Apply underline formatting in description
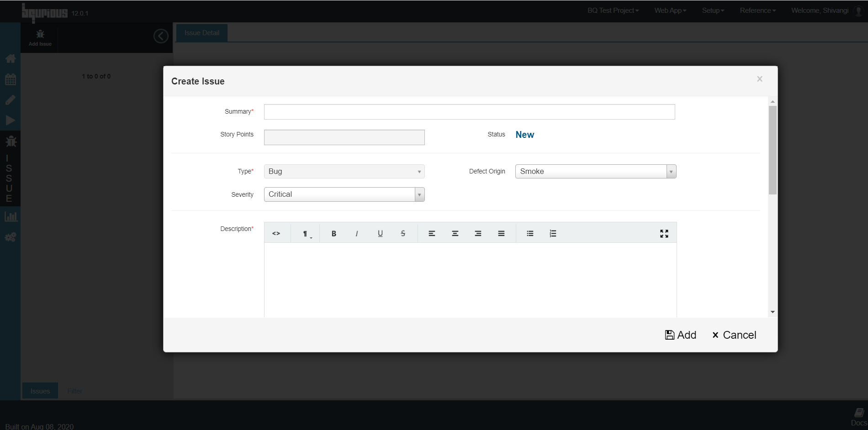868x430 pixels. coord(380,233)
